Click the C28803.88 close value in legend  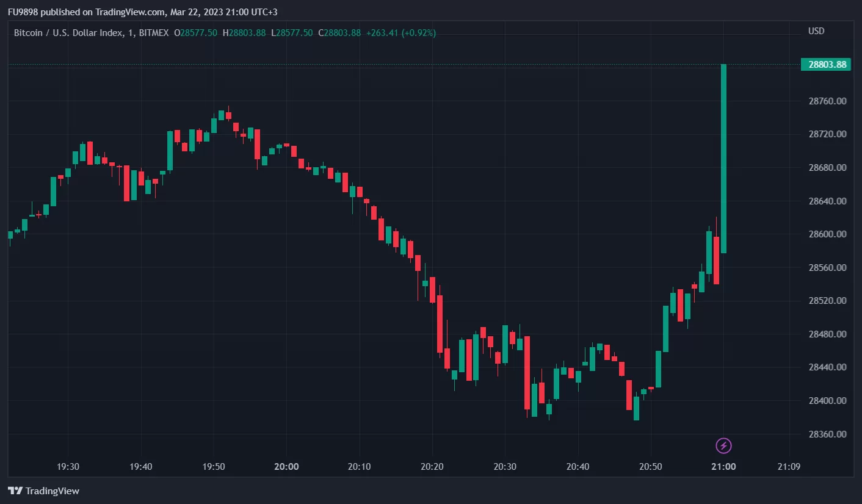339,33
